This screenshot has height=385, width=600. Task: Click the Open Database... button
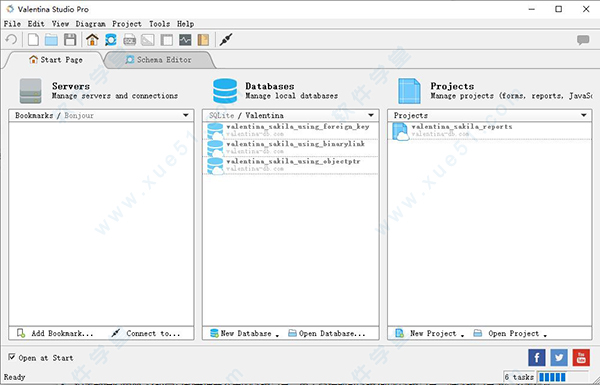tap(327, 333)
